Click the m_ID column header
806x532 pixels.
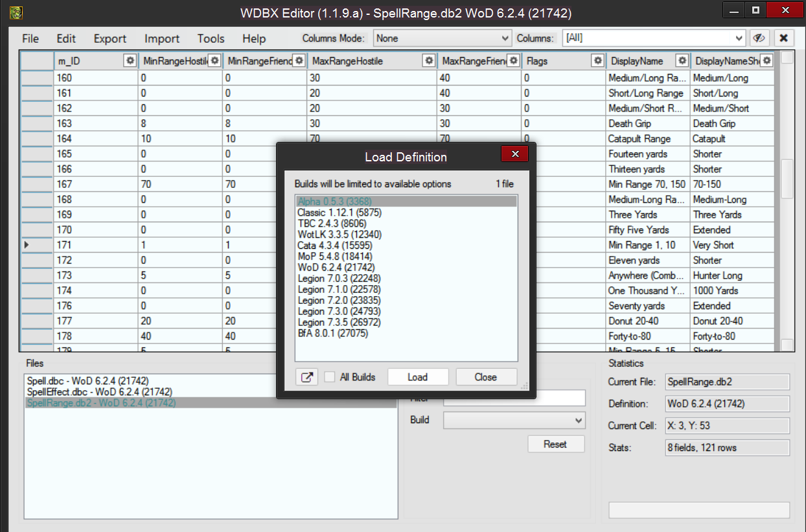(96, 61)
